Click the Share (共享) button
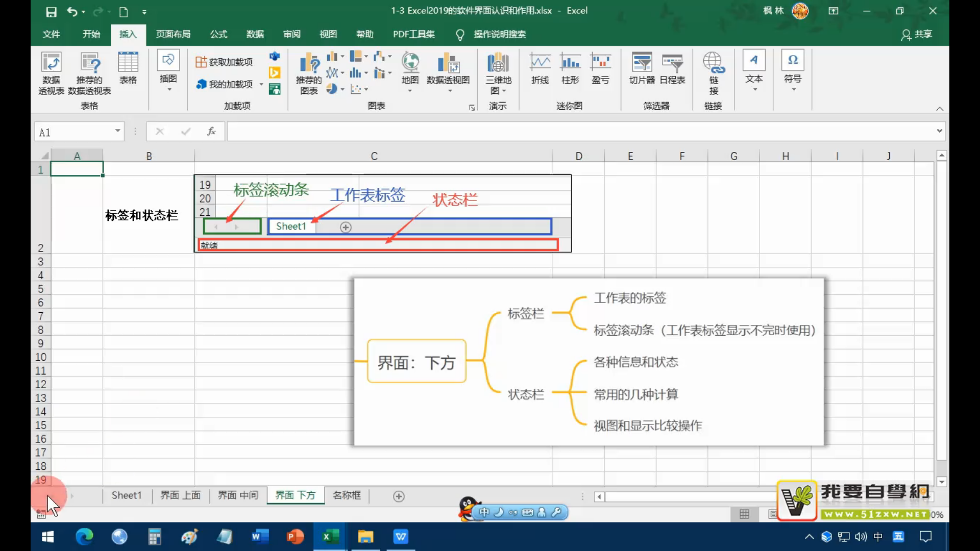The width and height of the screenshot is (980, 551). point(917,34)
